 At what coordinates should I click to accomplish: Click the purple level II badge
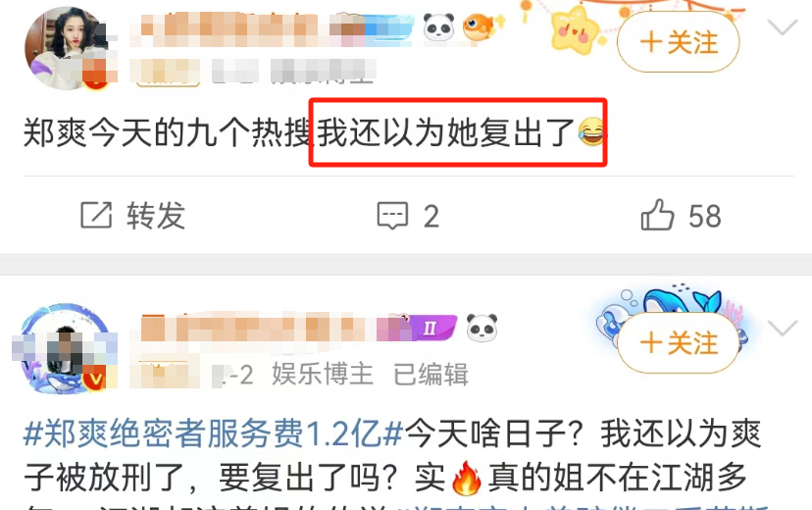(x=431, y=328)
